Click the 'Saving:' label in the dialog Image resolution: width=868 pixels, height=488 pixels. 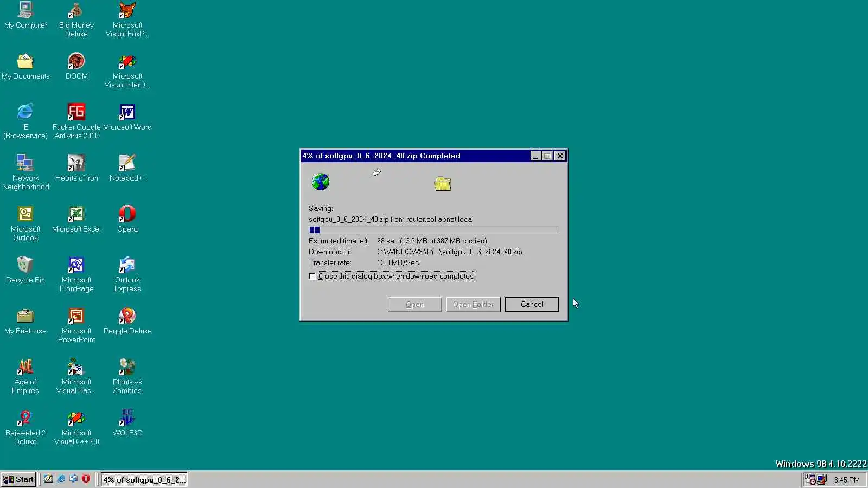[321, 208]
